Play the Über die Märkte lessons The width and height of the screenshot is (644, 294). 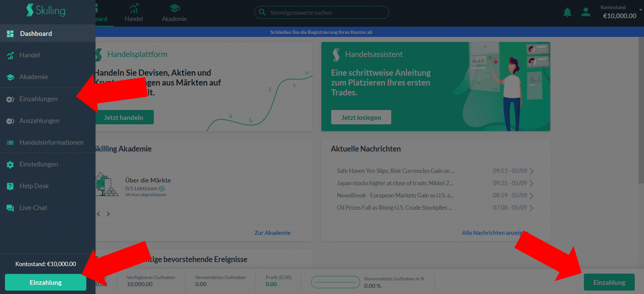point(162,189)
